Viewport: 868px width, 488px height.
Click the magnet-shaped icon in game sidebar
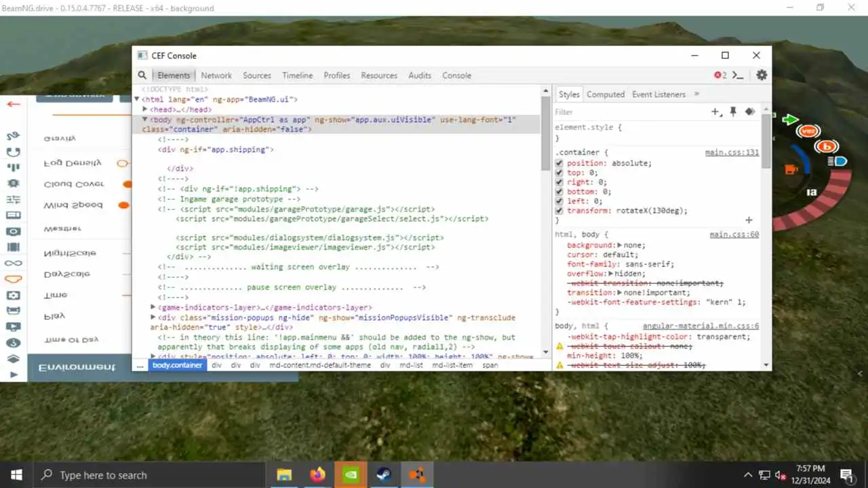(x=13, y=152)
